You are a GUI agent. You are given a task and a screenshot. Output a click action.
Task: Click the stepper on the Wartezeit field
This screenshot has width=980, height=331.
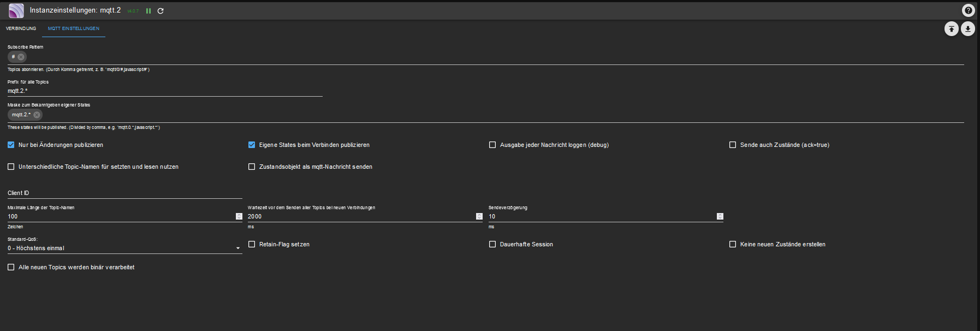[479, 216]
